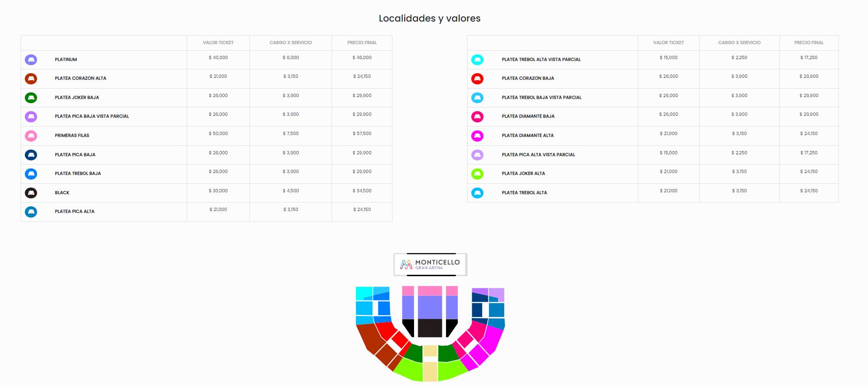
Task: Click the Platinum seat icon
Action: click(x=31, y=60)
